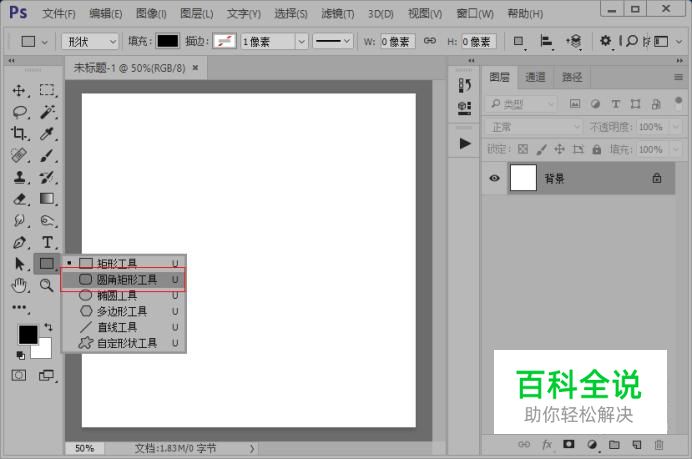Select the Lasso tool
692x459 pixels.
(x=19, y=112)
